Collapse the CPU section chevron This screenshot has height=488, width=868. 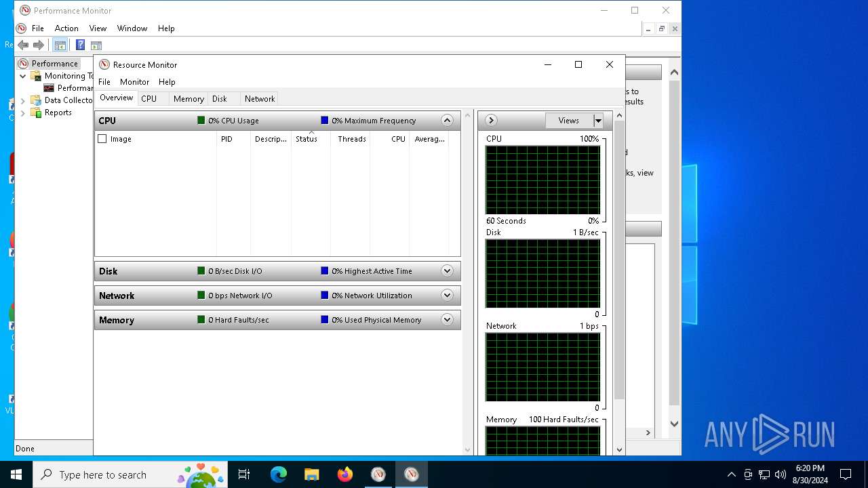[x=447, y=121]
